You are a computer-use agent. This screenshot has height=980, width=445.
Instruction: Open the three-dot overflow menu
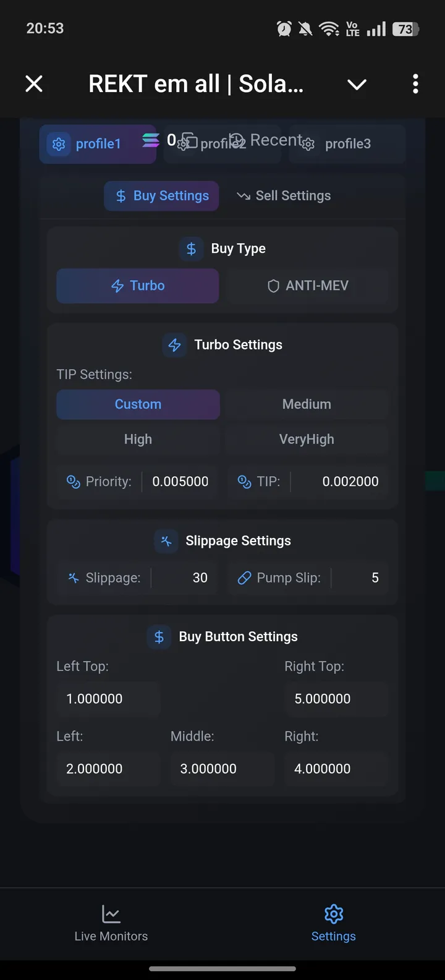(x=415, y=83)
